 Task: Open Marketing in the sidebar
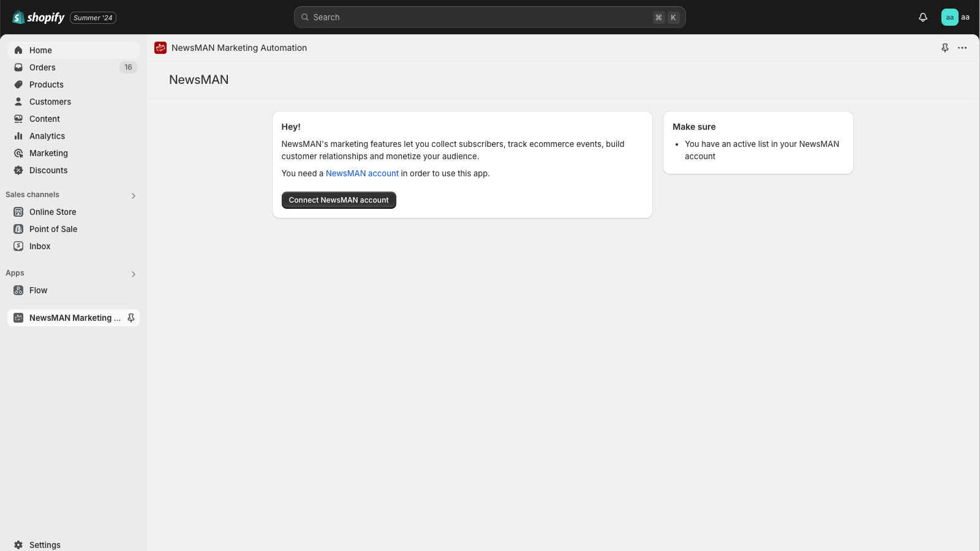coord(73,153)
